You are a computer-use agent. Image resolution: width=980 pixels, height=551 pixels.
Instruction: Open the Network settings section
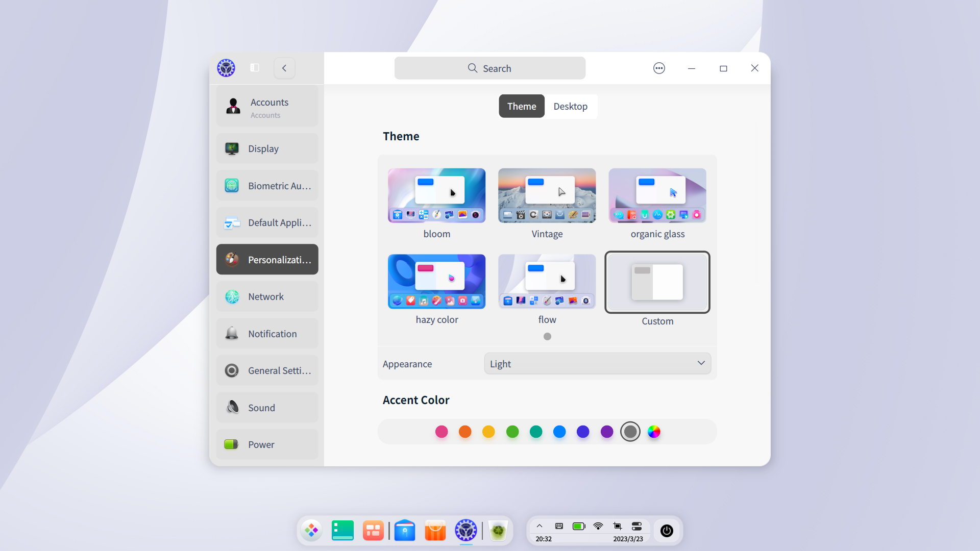click(x=267, y=296)
